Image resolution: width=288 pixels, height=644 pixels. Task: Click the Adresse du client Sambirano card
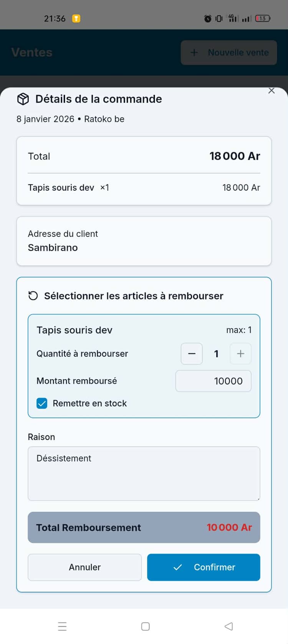point(144,241)
